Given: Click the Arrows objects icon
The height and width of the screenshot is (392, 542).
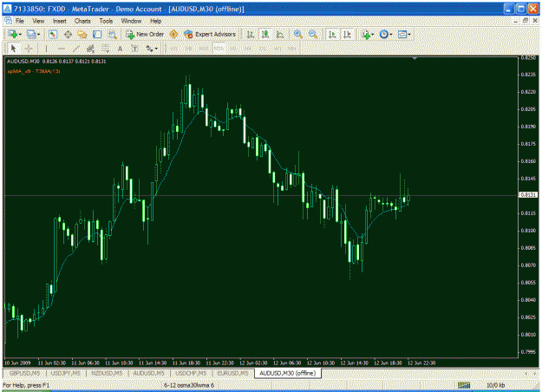Looking at the screenshot, I should [149, 49].
